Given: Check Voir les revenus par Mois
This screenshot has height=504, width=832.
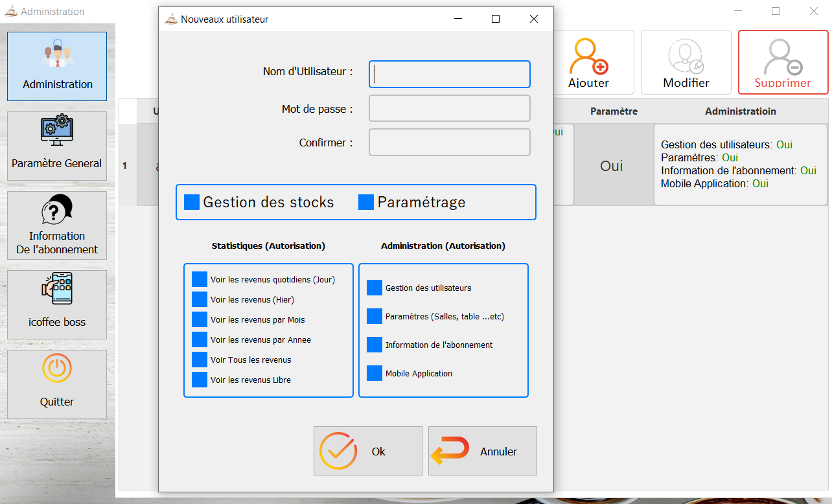Looking at the screenshot, I should (x=200, y=319).
